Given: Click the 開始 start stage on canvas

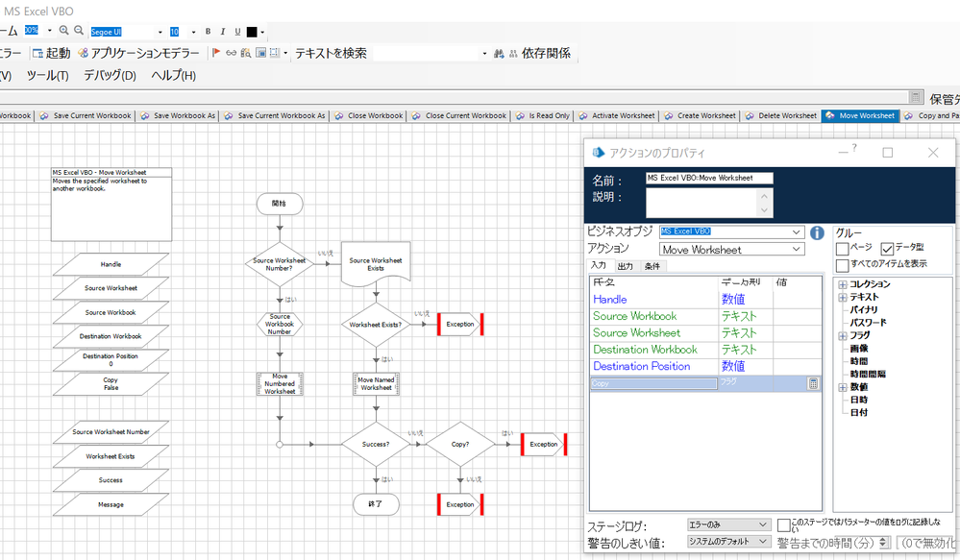Looking at the screenshot, I should (x=280, y=204).
